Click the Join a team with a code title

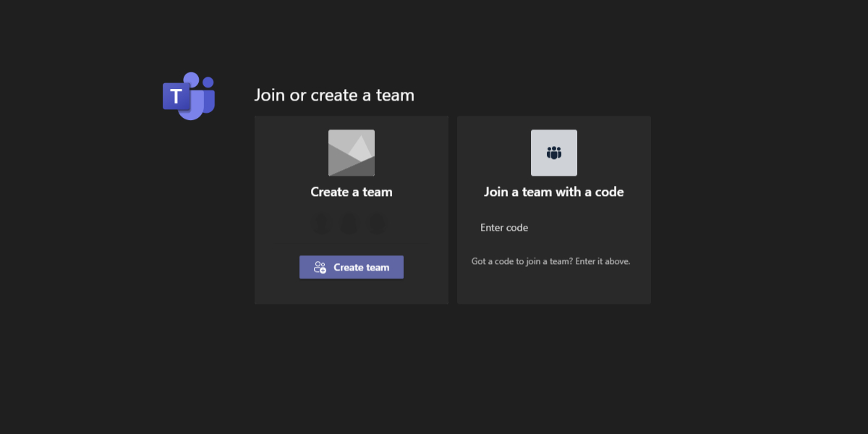(x=554, y=192)
